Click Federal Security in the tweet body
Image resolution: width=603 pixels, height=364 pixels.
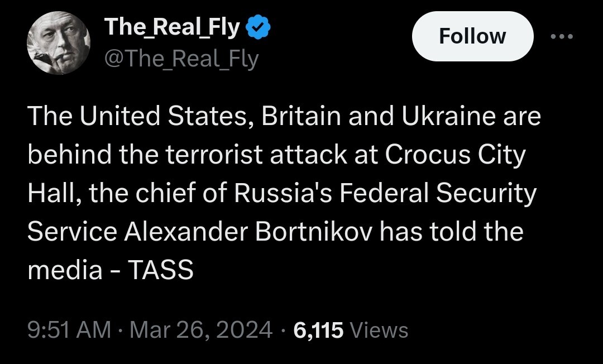coord(437,193)
